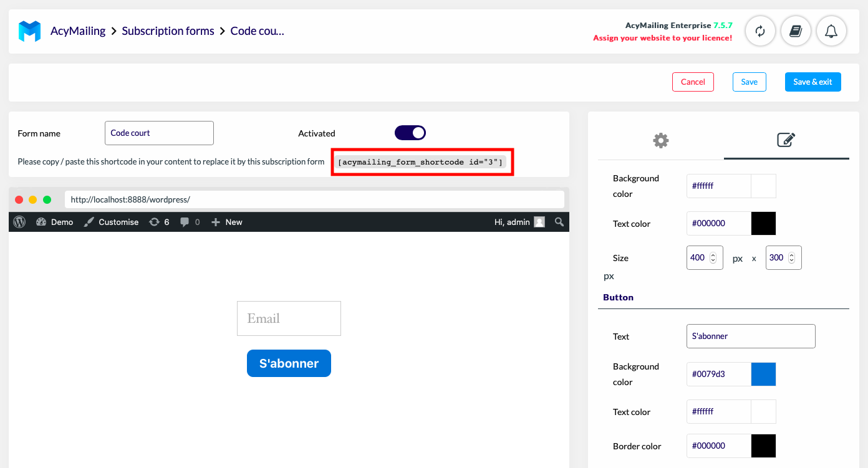
Task: Open the documentation book icon
Action: 795,31
